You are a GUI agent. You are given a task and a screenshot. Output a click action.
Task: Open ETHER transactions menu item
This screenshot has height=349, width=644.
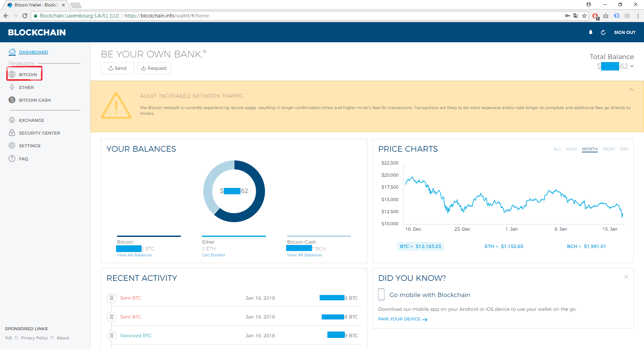pos(26,87)
